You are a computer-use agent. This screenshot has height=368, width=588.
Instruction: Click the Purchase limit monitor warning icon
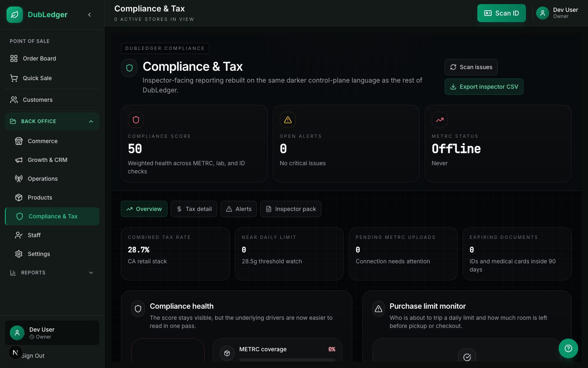tap(379, 309)
